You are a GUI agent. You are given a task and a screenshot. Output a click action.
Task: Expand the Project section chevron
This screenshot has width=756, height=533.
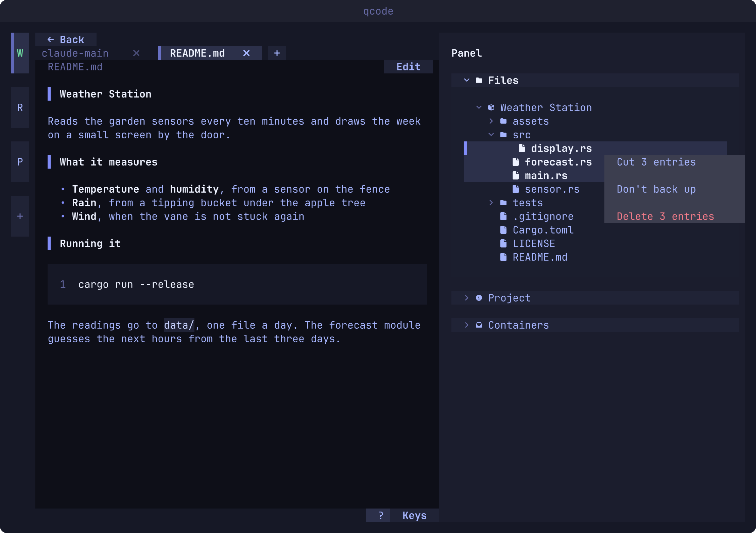(467, 298)
